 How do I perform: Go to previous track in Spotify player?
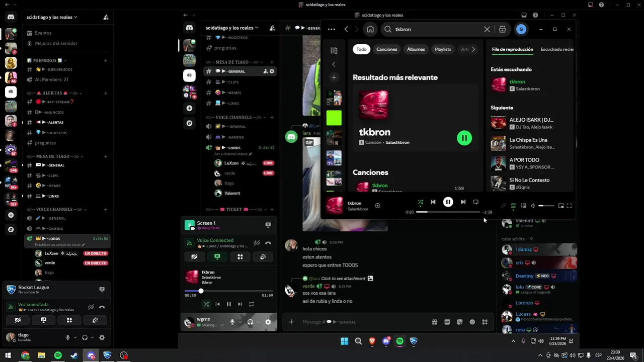pyautogui.click(x=433, y=202)
